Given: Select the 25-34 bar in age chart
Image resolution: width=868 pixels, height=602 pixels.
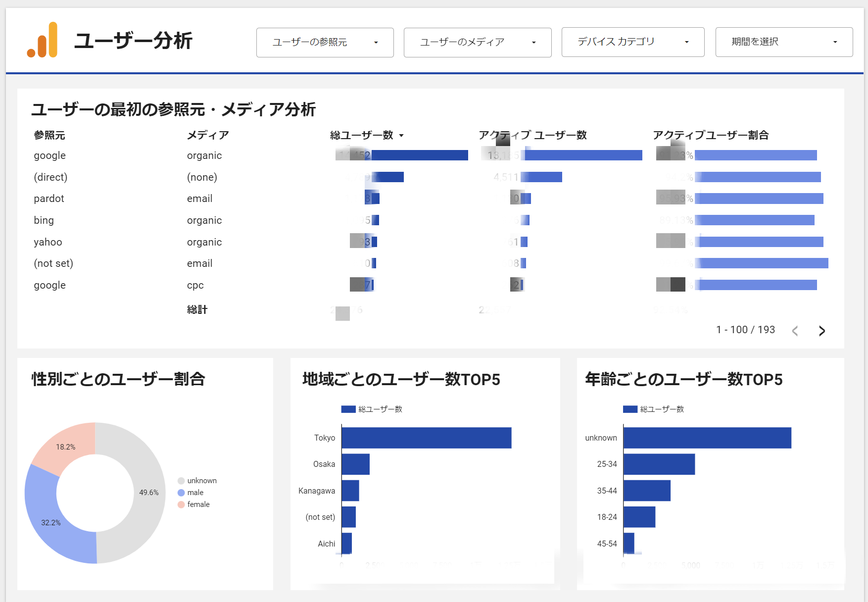Looking at the screenshot, I should point(659,464).
